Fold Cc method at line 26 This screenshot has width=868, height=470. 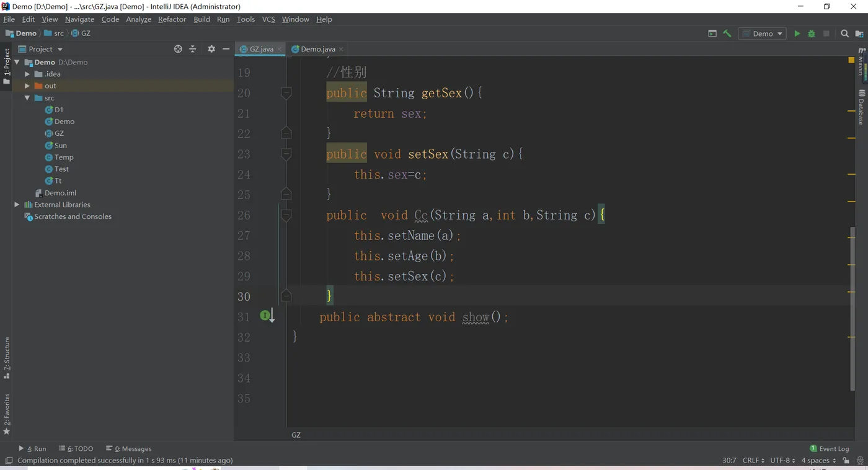(x=286, y=215)
